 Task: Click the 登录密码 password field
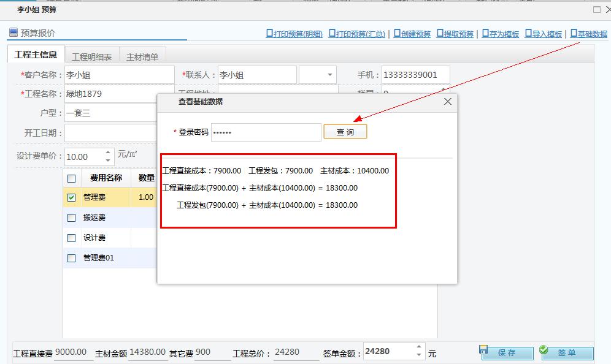[265, 132]
